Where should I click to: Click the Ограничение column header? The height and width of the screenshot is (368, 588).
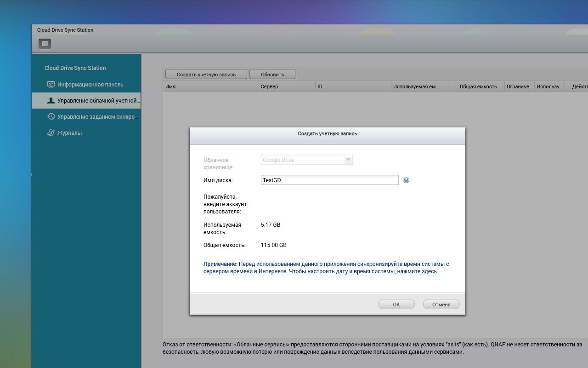520,86
